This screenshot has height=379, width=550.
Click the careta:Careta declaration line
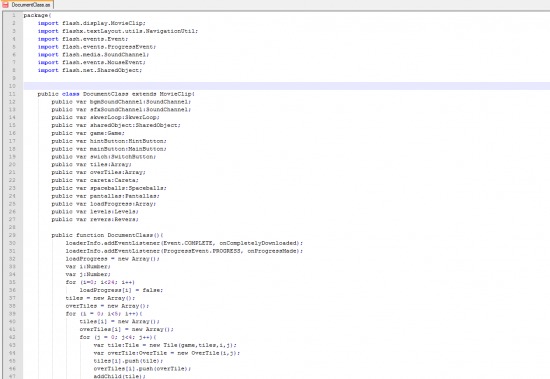95,180
